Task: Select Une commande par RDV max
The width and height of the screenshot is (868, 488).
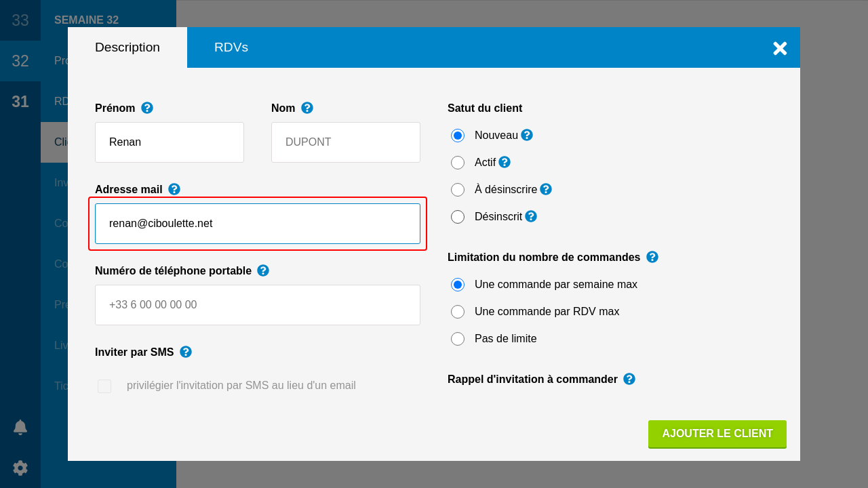Action: coord(458,312)
